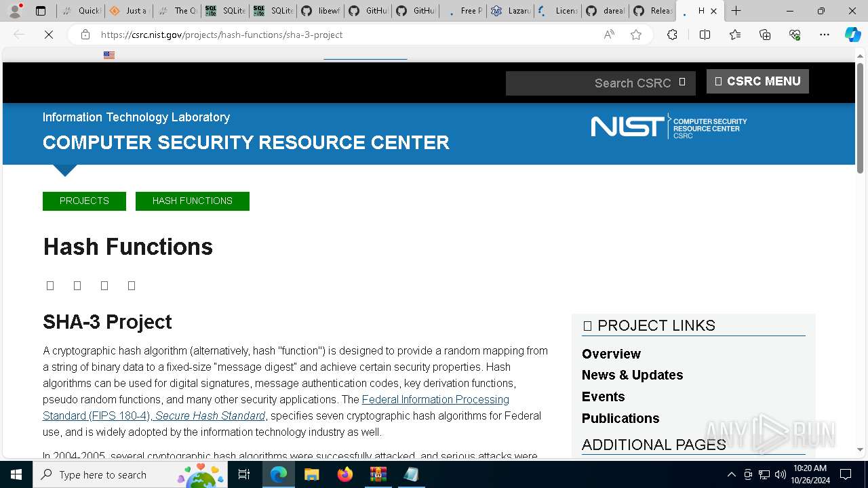Stop loading the page
The image size is (868, 488).
coord(49,35)
